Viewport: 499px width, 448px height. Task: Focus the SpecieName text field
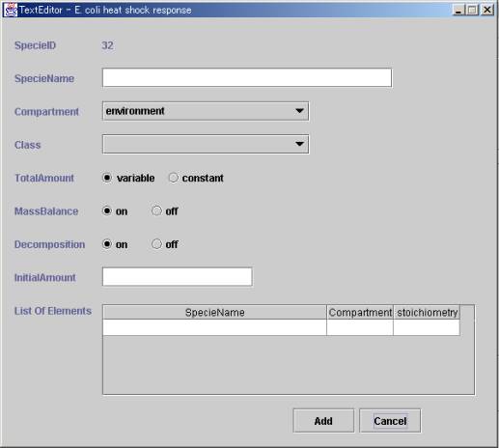[247, 77]
